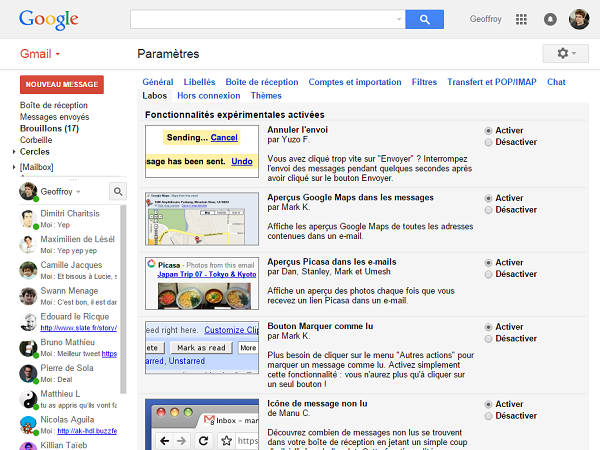Click Bruno Mathieu's avatar
600x450 pixels.
coord(28,347)
